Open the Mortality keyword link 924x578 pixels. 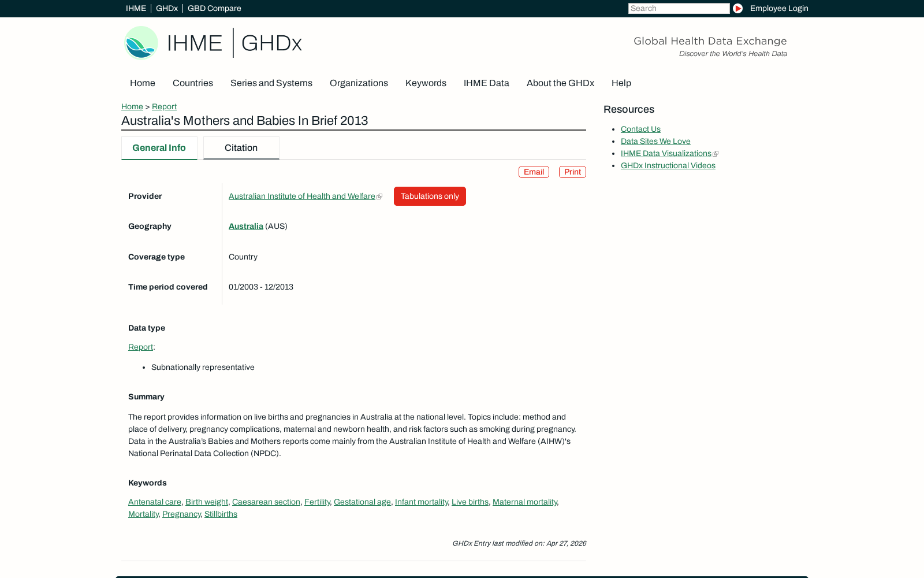[x=143, y=514]
